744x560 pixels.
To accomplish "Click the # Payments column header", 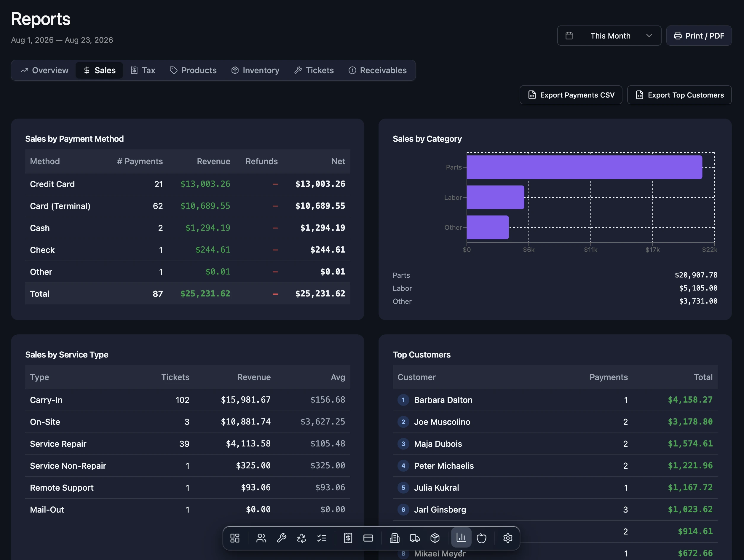I will 140,162.
